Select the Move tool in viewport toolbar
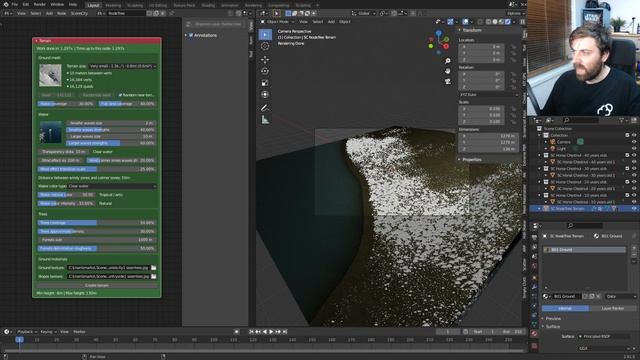This screenshot has height=360, width=640. click(265, 60)
